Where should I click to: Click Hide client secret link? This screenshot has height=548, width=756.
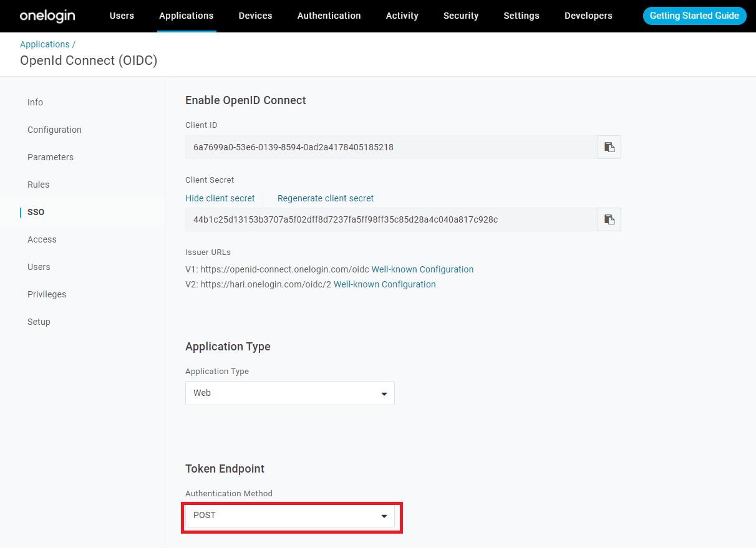pos(220,198)
